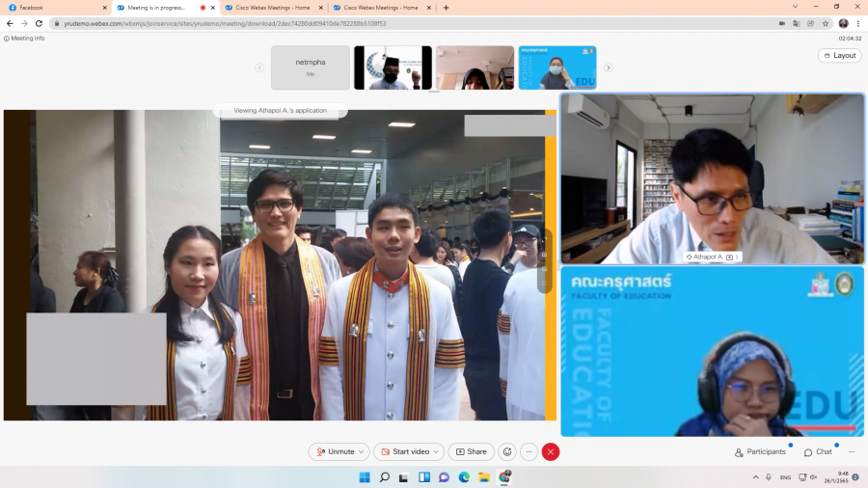The height and width of the screenshot is (488, 868).
Task: Switch to the Facebook browser tab
Action: point(39,8)
